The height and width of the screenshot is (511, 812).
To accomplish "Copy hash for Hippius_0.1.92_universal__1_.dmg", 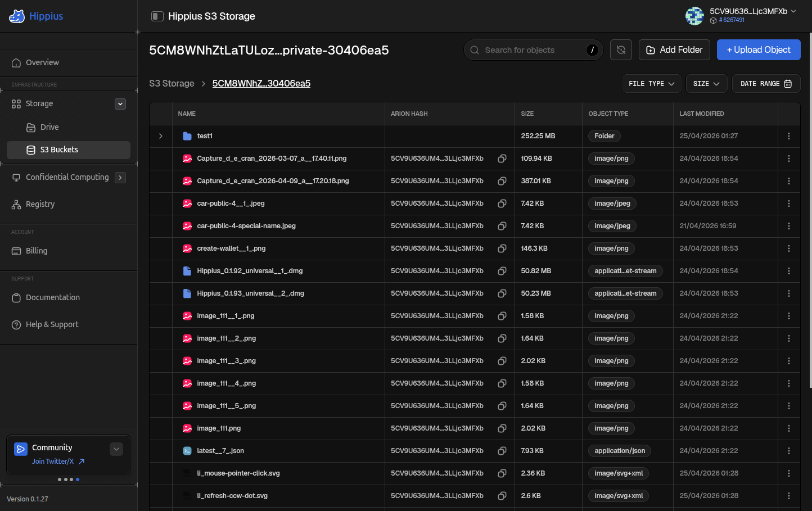I will (x=502, y=271).
